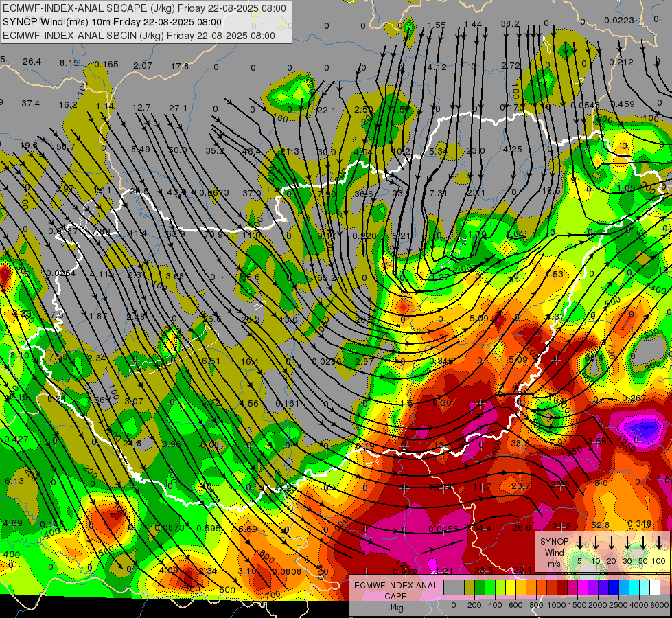Click the 1000 tick label on colorbar
The height and width of the screenshot is (618, 672).
[556, 605]
